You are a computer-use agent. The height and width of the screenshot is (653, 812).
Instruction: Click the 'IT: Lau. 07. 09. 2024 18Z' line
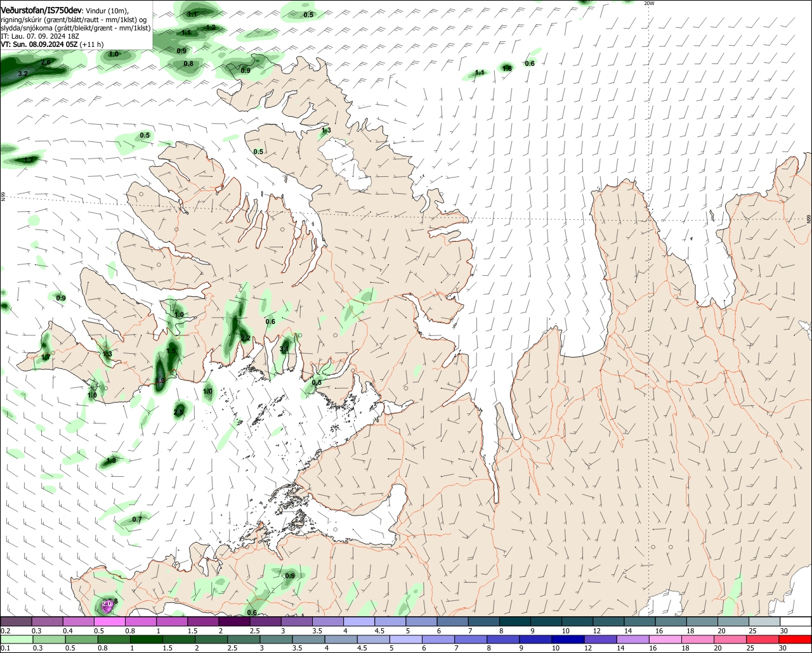pyautogui.click(x=40, y=36)
